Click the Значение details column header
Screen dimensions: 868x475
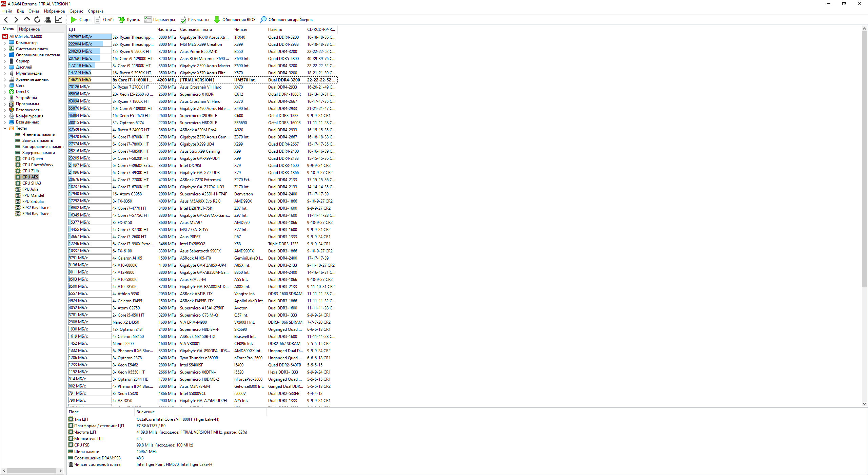(200, 412)
